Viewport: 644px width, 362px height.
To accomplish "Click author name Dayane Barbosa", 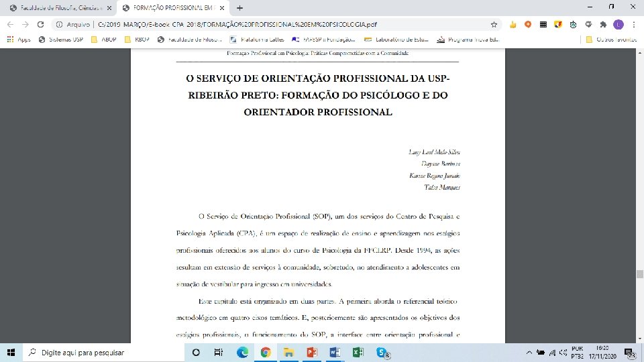I will (441, 164).
